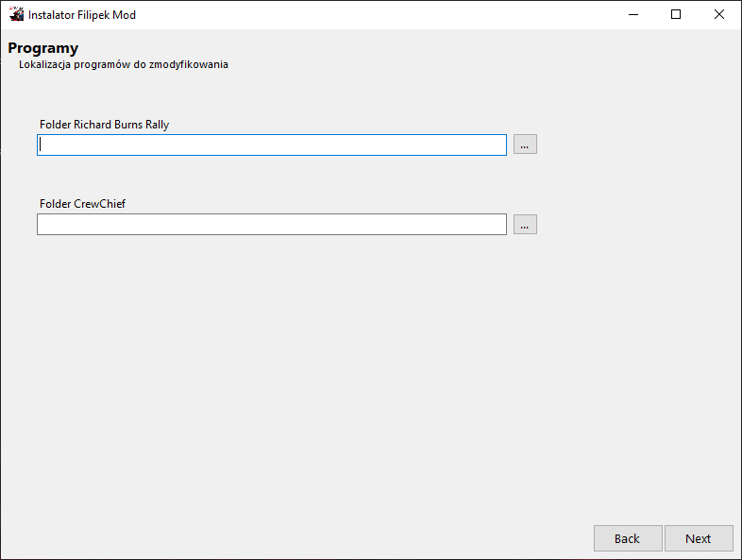Minimize the installer window

[632, 14]
